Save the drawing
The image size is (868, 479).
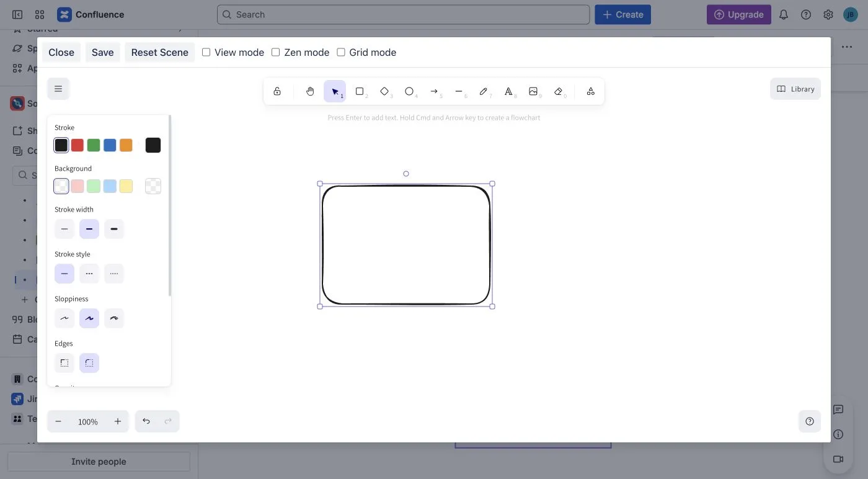pyautogui.click(x=103, y=52)
